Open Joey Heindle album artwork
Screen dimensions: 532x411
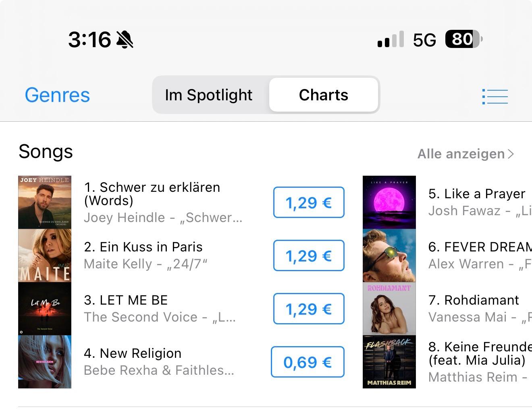(45, 202)
